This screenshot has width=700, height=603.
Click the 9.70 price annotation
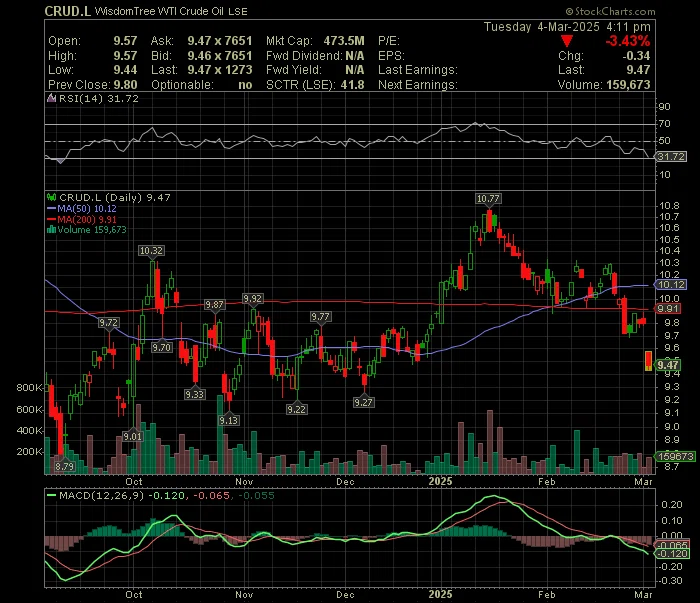click(x=161, y=347)
